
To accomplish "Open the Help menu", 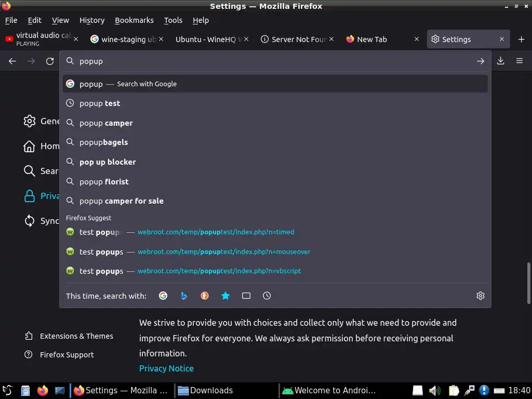I will pos(201,20).
